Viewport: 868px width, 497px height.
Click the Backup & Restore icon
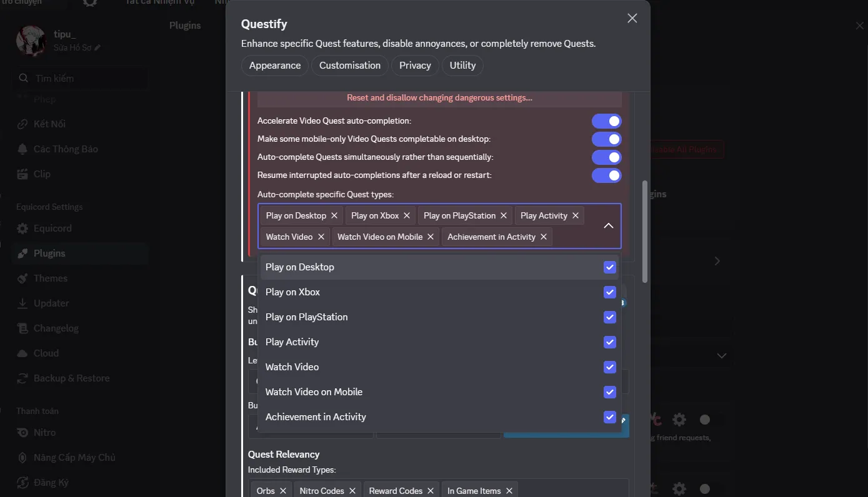[22, 378]
